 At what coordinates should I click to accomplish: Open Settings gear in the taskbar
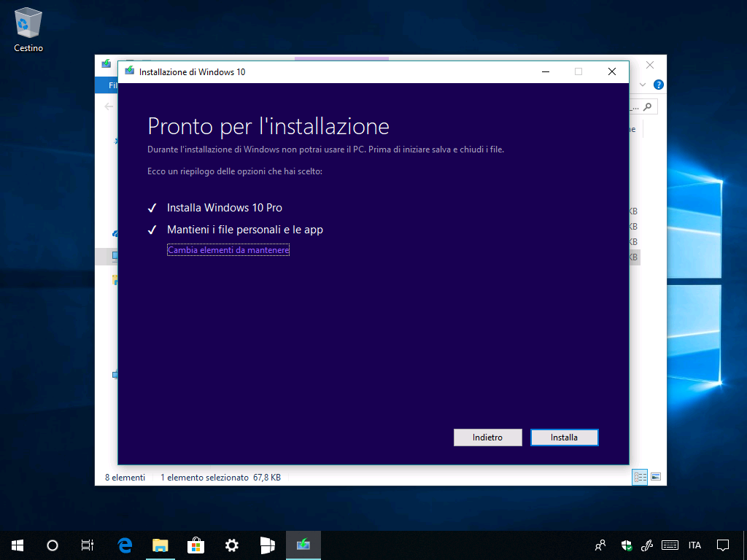point(231,545)
